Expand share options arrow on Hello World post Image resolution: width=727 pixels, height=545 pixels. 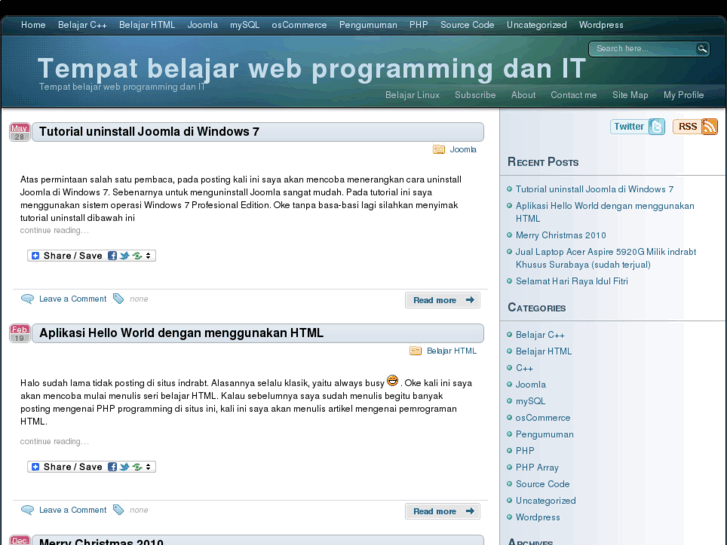tap(148, 467)
